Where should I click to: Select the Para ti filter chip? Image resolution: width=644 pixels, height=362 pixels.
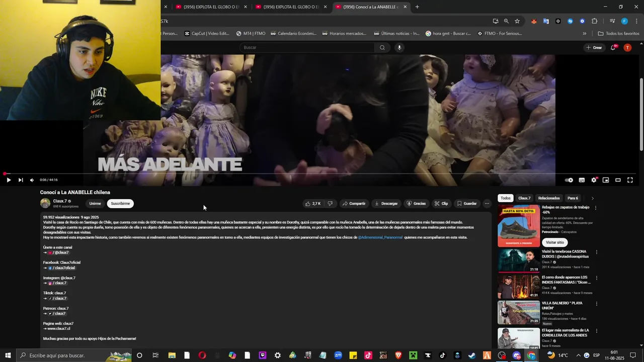(x=573, y=198)
